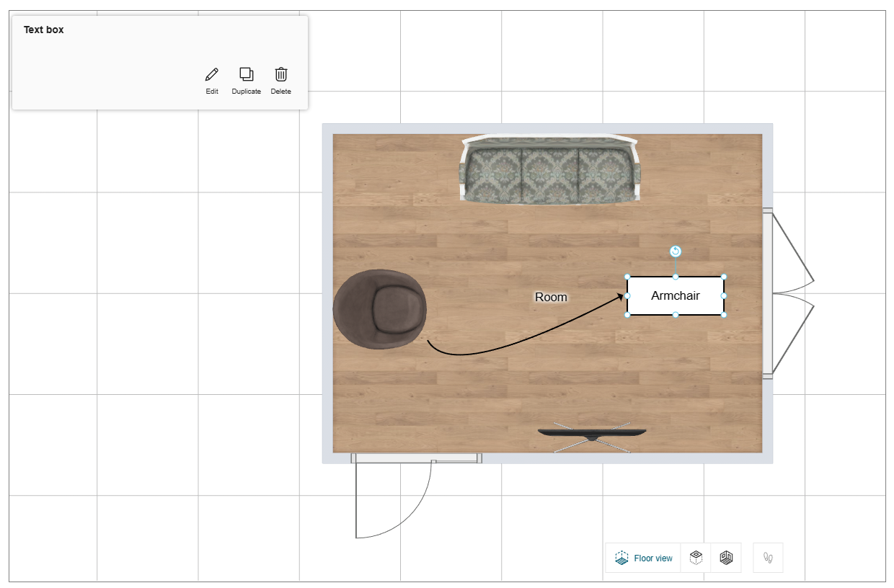Click top-left resize handle of Armchair box
894x588 pixels.
pyautogui.click(x=627, y=277)
